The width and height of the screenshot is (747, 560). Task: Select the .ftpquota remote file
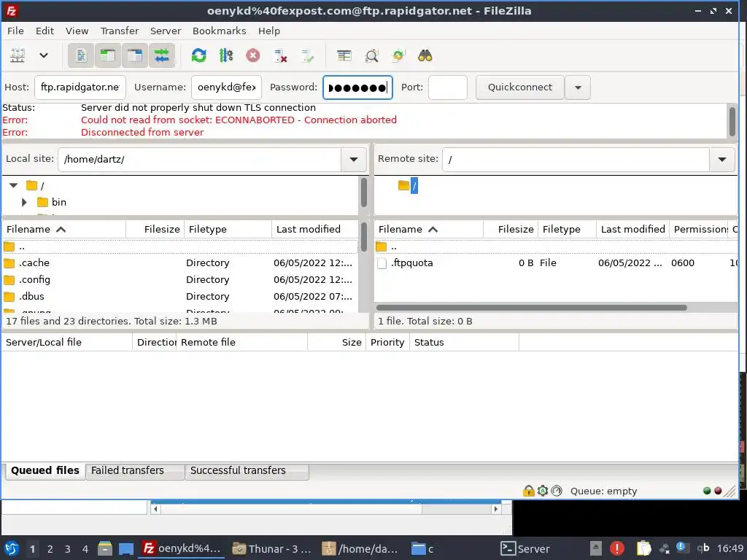pos(557,262)
